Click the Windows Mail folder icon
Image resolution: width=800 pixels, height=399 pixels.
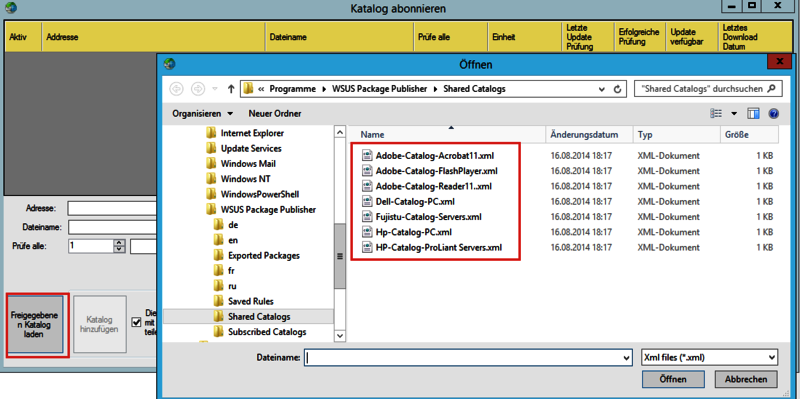[211, 164]
